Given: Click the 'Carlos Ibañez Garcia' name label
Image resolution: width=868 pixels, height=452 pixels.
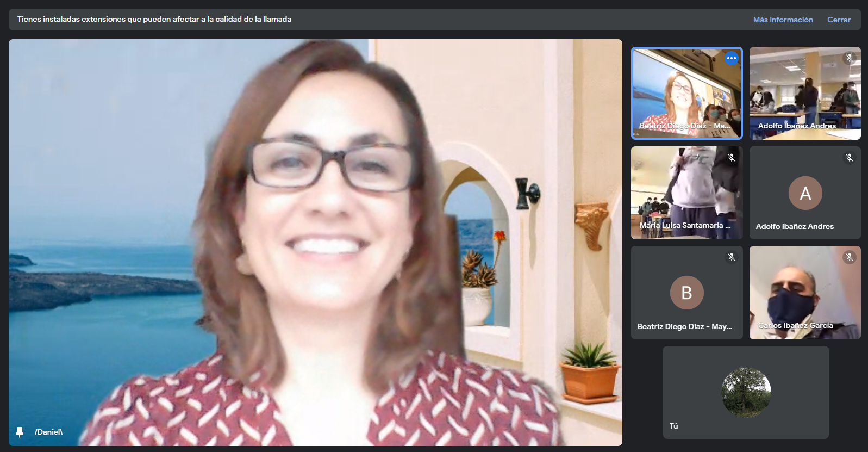Looking at the screenshot, I should (795, 325).
